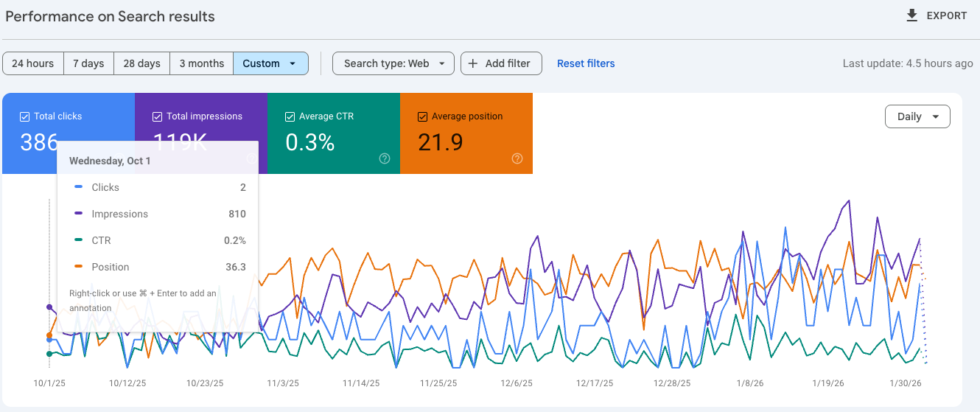Image resolution: width=980 pixels, height=412 pixels.
Task: Click the 1/8/26 axis date label
Action: 750,383
